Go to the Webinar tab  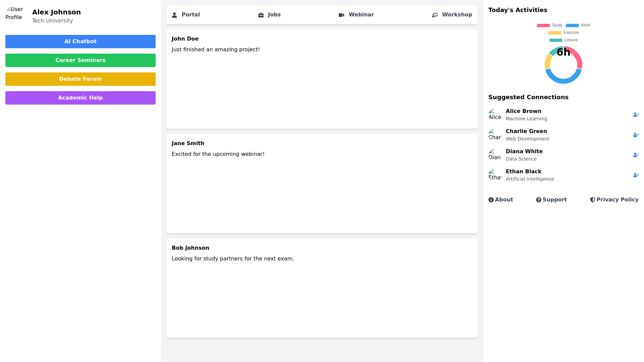(356, 15)
